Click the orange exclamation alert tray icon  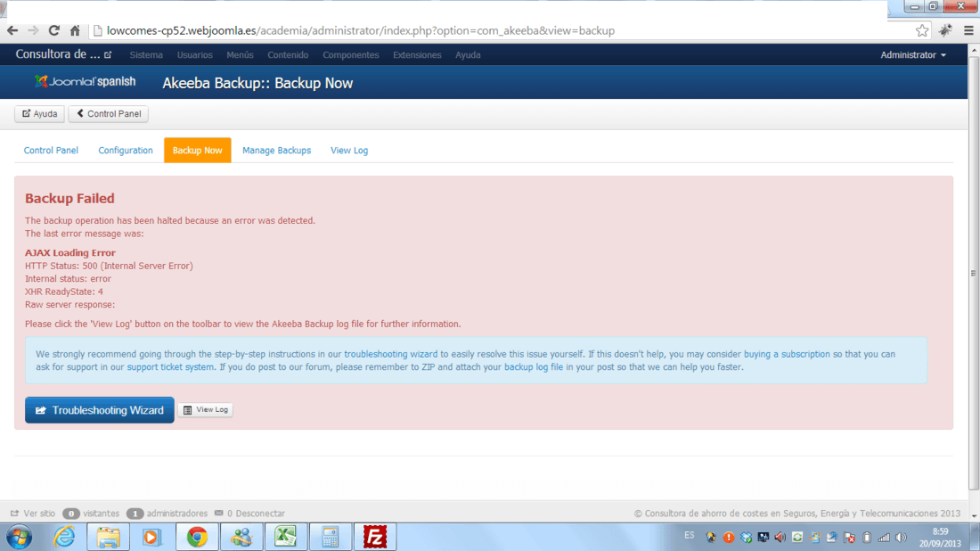[729, 538]
